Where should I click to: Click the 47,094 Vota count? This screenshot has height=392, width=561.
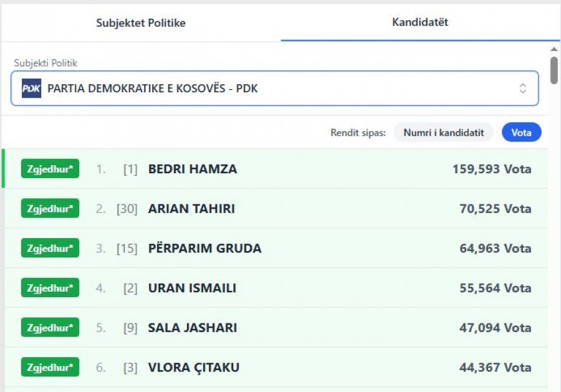click(x=495, y=328)
